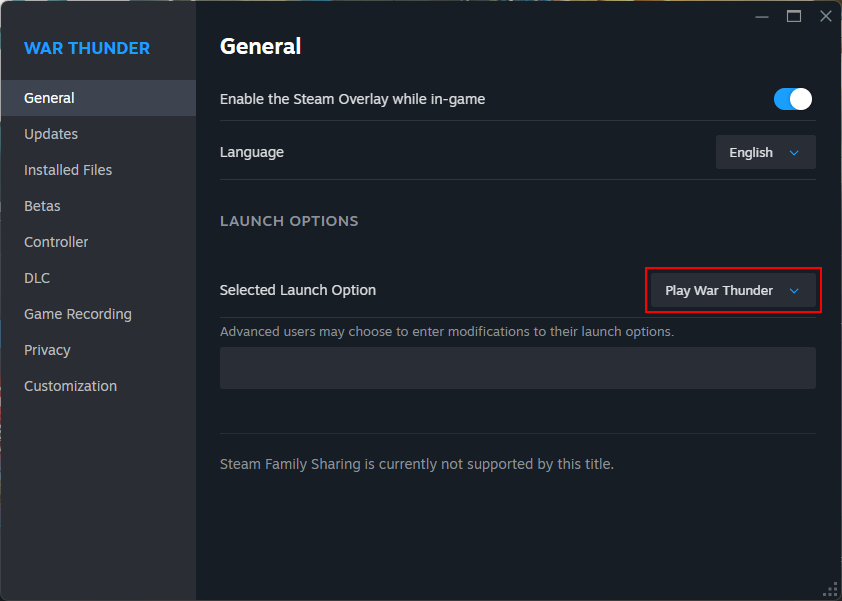Image resolution: width=842 pixels, height=601 pixels.
Task: Open the Game Recording settings
Action: coord(78,314)
